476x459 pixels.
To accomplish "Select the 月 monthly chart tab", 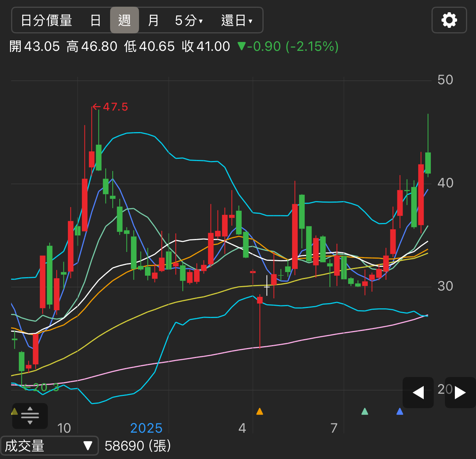I will point(153,20).
